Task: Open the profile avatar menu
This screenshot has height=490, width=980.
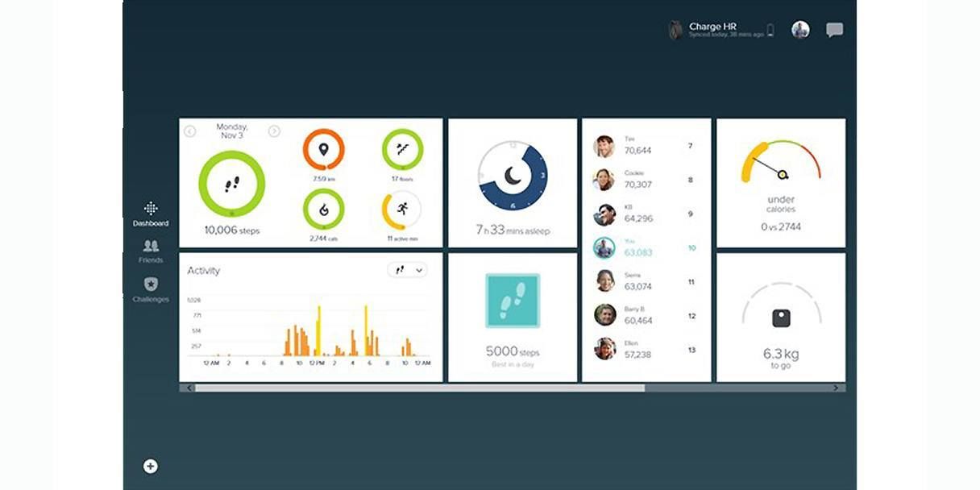Action: 799,30
